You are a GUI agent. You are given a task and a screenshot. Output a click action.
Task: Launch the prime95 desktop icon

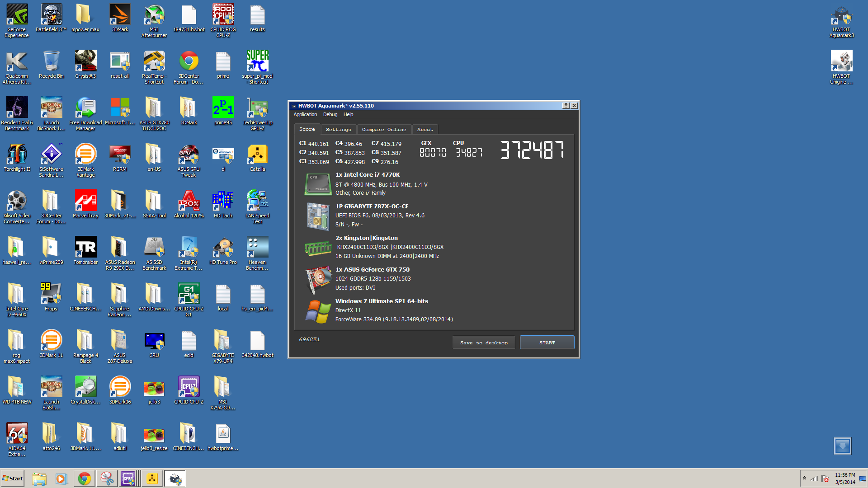223,111
